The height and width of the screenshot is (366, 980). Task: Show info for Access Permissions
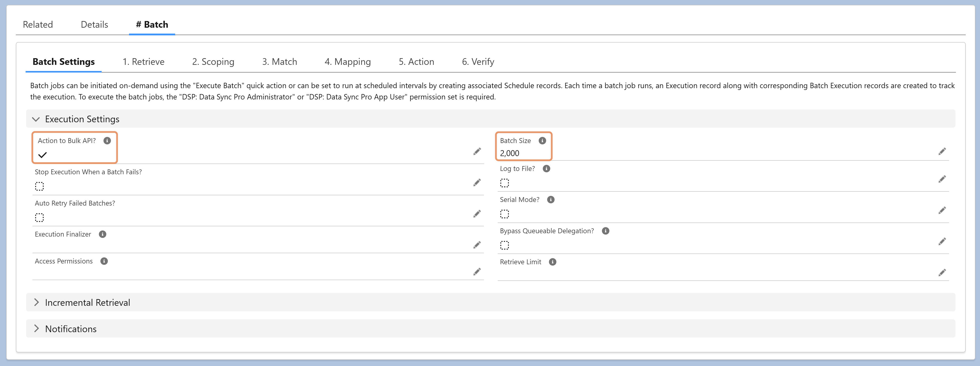(104, 261)
